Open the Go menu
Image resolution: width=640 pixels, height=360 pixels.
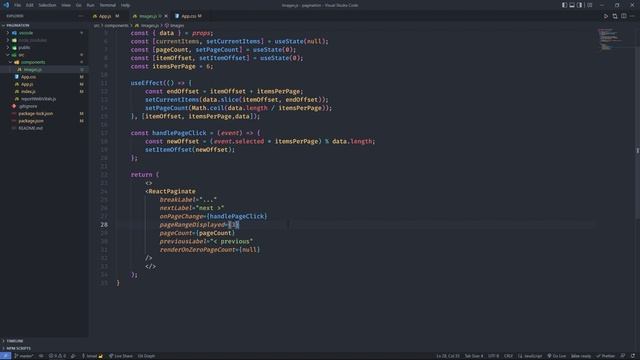[78, 5]
